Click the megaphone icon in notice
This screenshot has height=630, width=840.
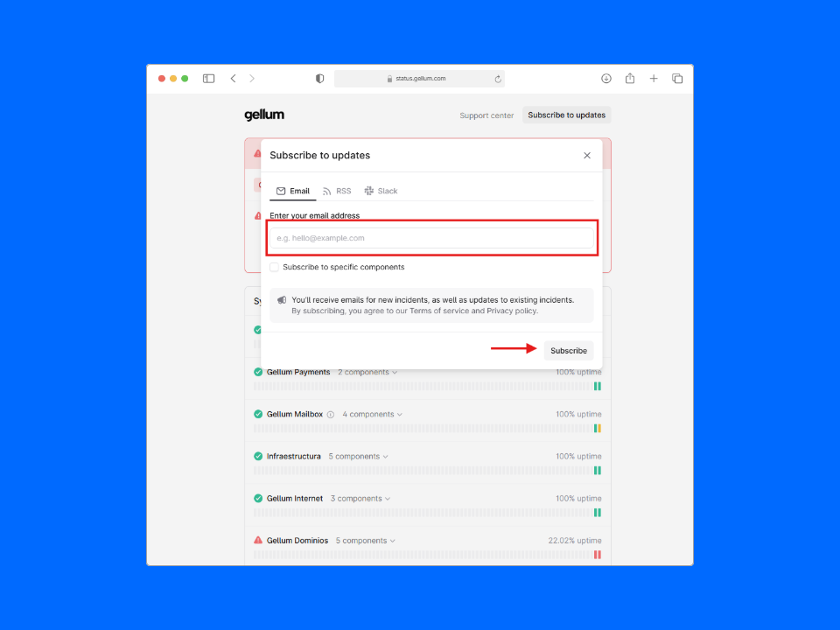click(282, 300)
